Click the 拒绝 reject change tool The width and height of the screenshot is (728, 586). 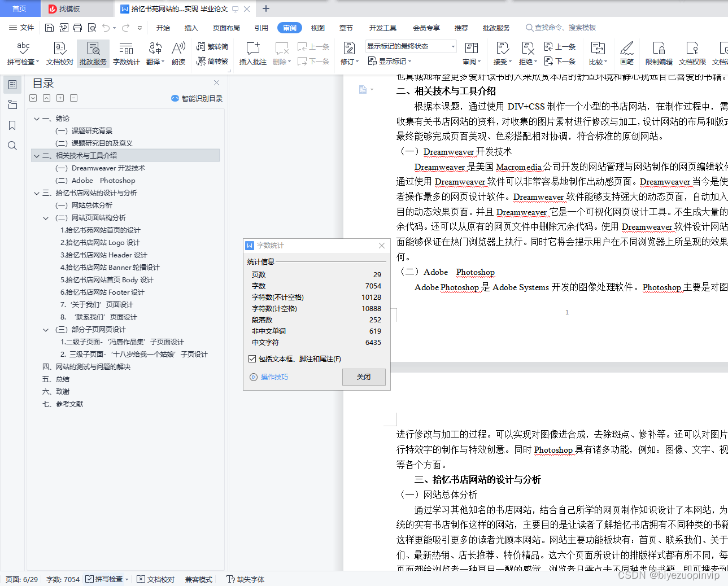coord(528,54)
